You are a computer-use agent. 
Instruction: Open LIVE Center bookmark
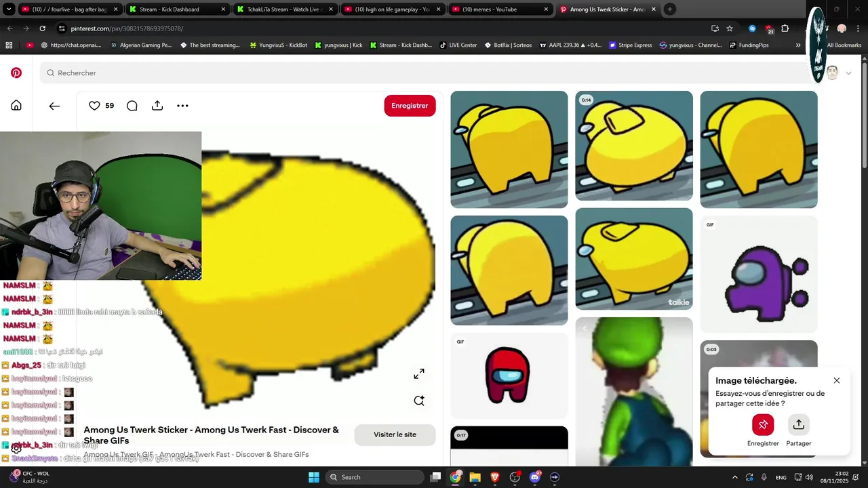[458, 45]
